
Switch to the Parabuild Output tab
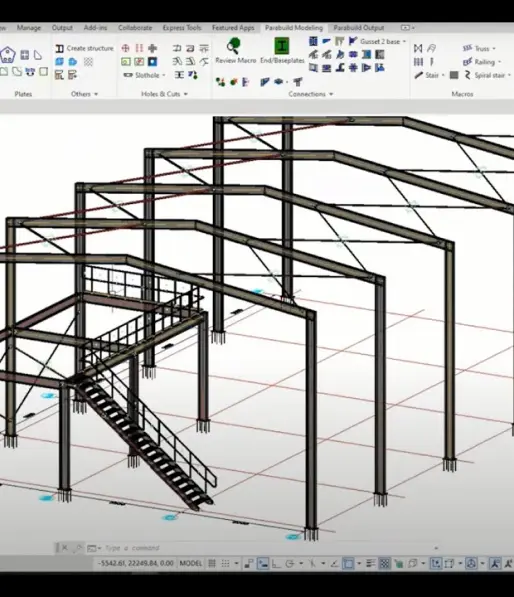pos(359,28)
